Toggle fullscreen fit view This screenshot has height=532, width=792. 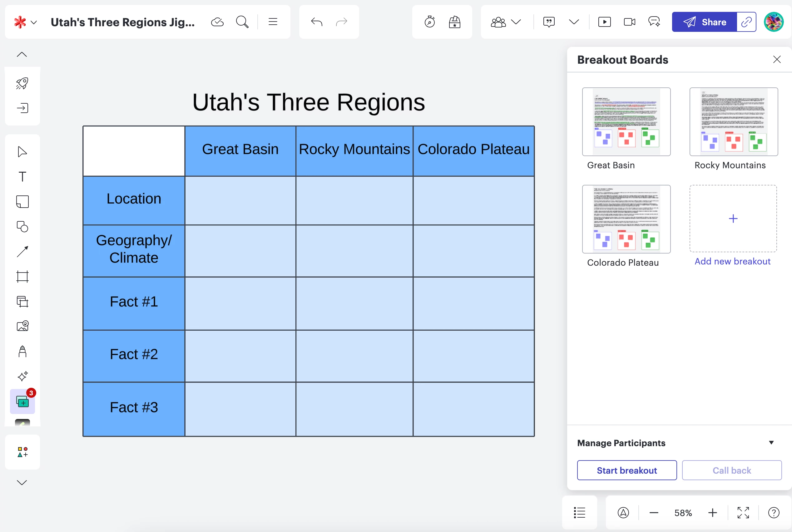point(743,513)
